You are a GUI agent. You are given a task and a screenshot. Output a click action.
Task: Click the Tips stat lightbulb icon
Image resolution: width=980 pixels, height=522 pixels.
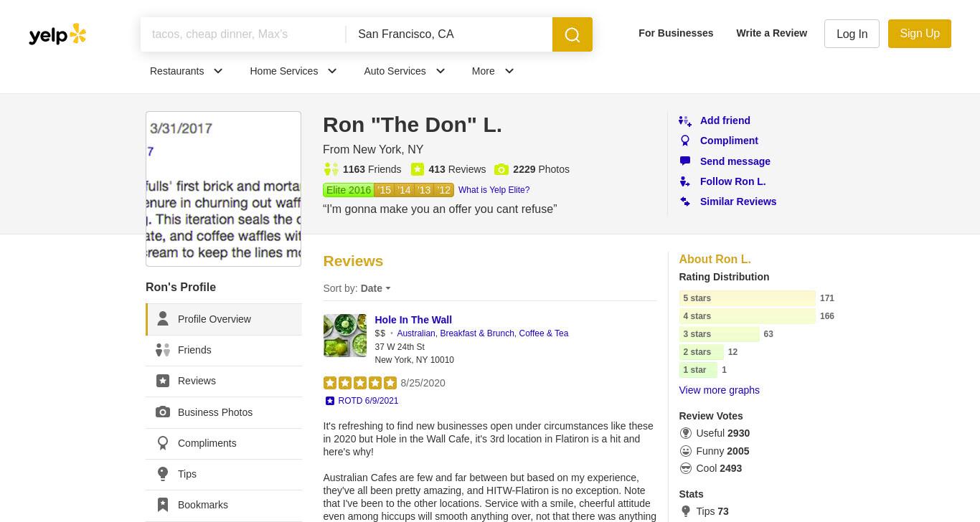click(686, 511)
